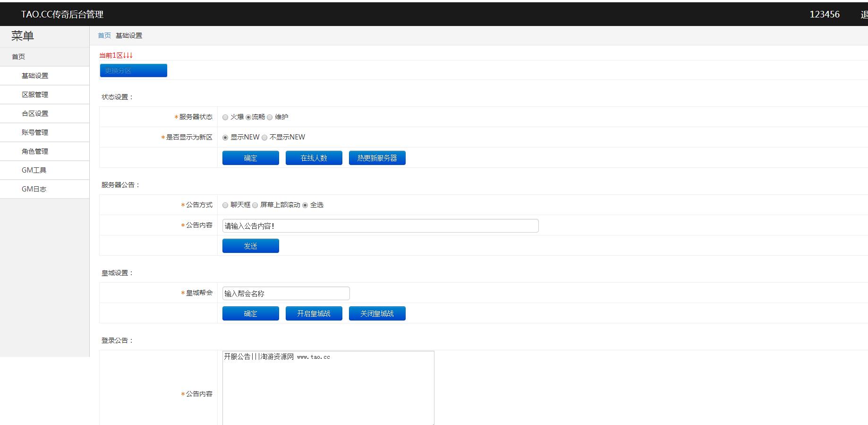
Task: Open GM日志 from the sidebar menu
Action: [34, 189]
